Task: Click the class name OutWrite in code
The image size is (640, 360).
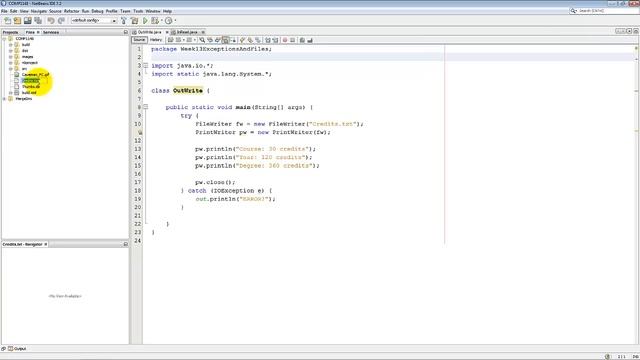Action: [x=188, y=91]
